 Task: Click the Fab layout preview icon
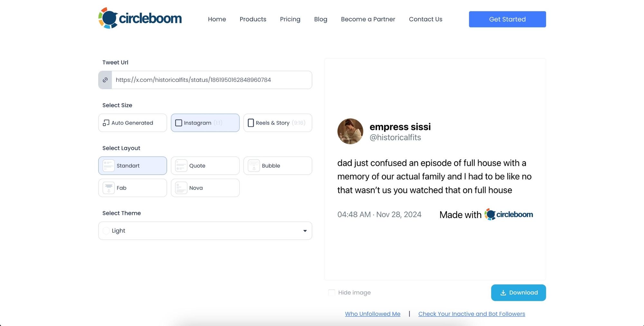[x=109, y=188]
